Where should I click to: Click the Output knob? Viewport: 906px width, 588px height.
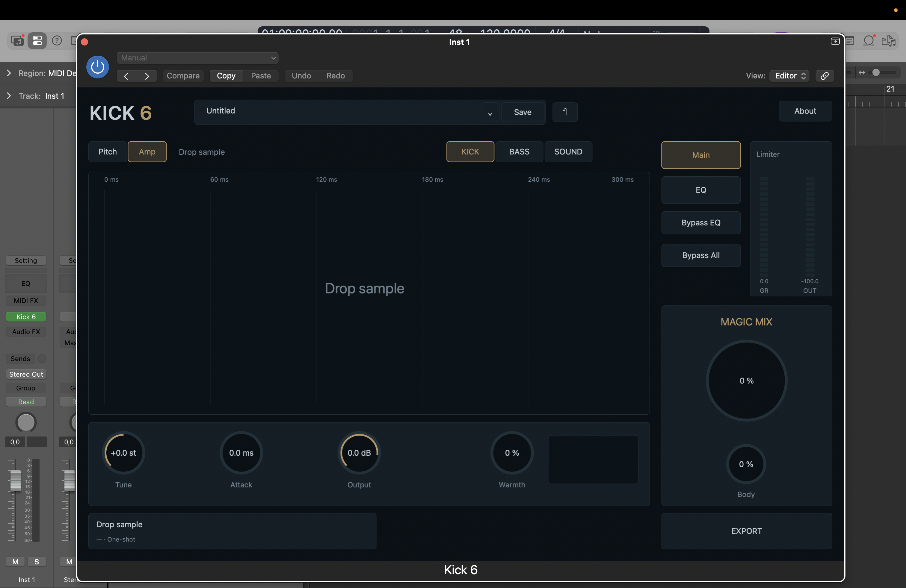pyautogui.click(x=359, y=453)
